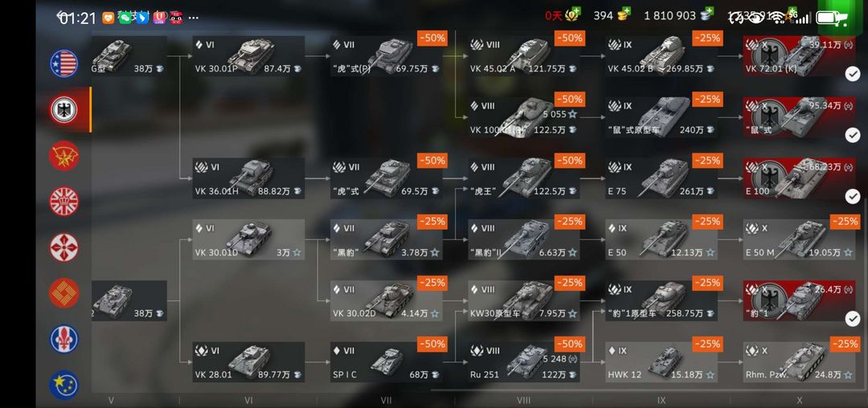Select the Germany nation flag
The image size is (868, 408).
63,109
